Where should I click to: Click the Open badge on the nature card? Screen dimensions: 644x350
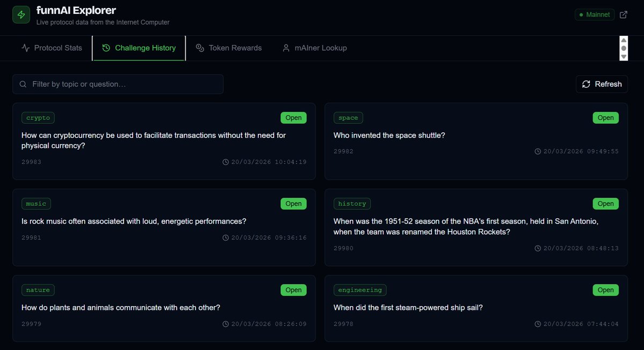click(x=294, y=290)
